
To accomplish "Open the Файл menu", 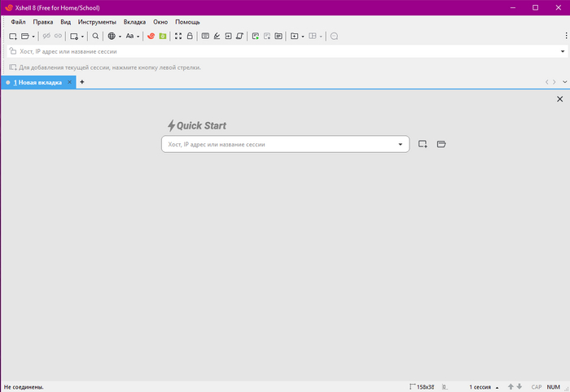I will tap(18, 22).
